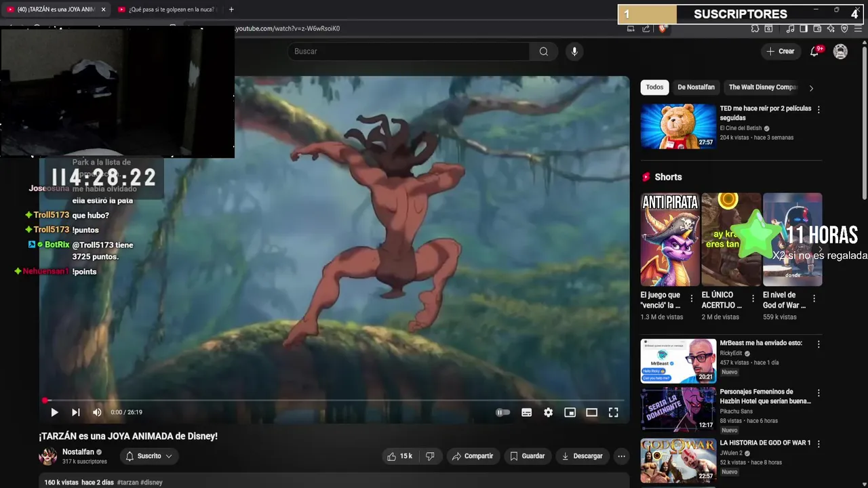Click the share page icon in address bar
The image size is (868, 488).
coord(646,28)
